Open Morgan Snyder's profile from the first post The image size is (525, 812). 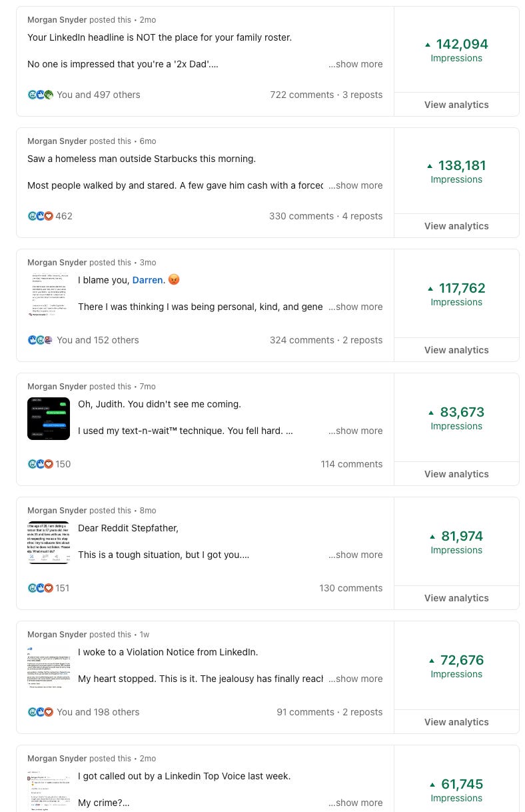[57, 19]
